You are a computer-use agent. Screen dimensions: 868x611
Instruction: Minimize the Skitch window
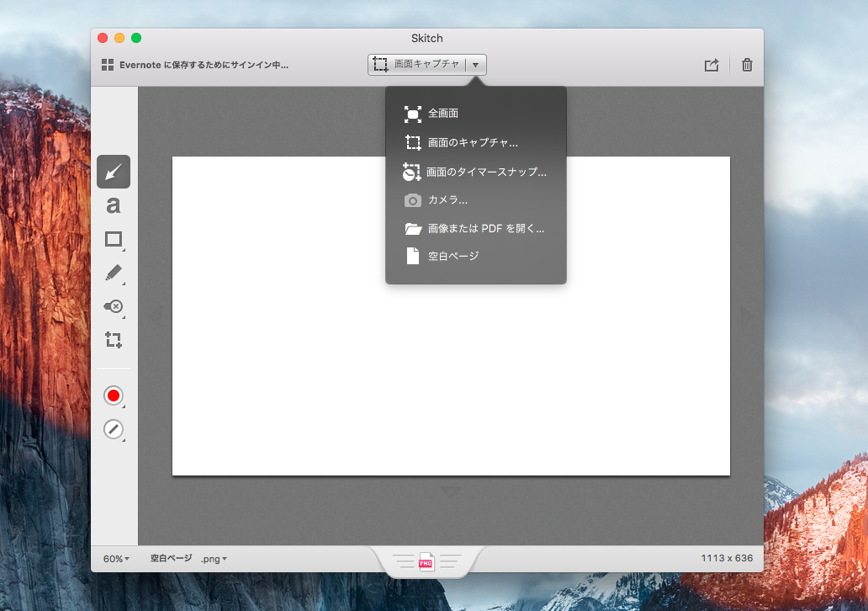119,38
